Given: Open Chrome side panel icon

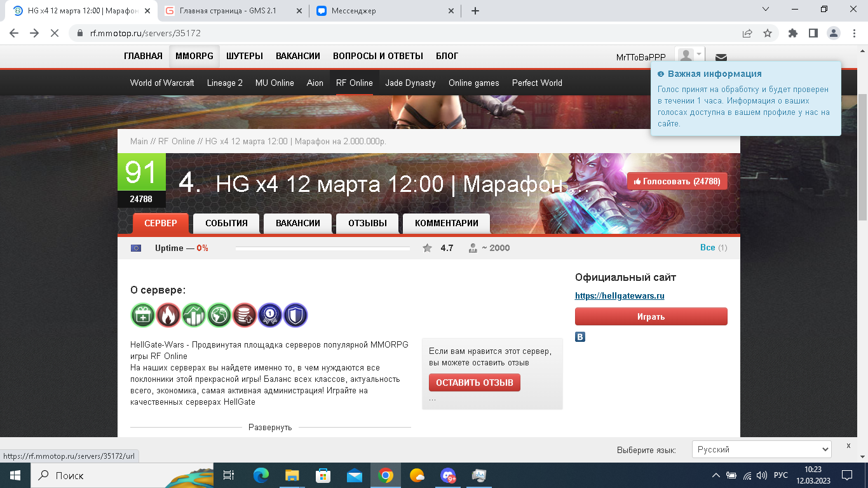Looking at the screenshot, I should [813, 33].
